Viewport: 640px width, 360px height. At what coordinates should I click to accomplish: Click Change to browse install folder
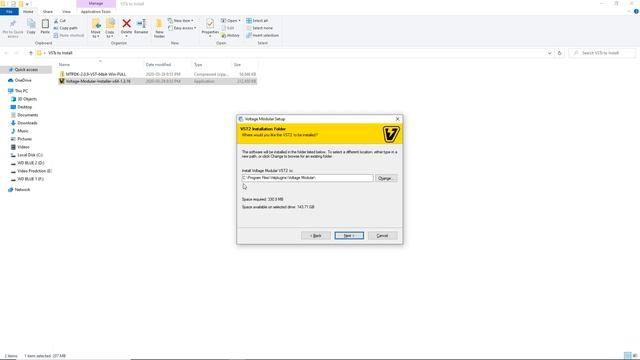click(386, 178)
